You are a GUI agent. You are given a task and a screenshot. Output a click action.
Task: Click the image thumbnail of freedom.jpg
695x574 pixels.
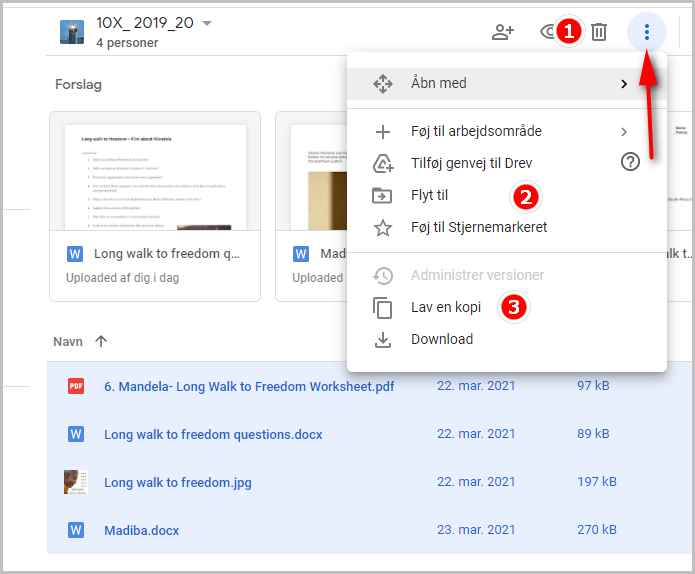pyautogui.click(x=76, y=482)
